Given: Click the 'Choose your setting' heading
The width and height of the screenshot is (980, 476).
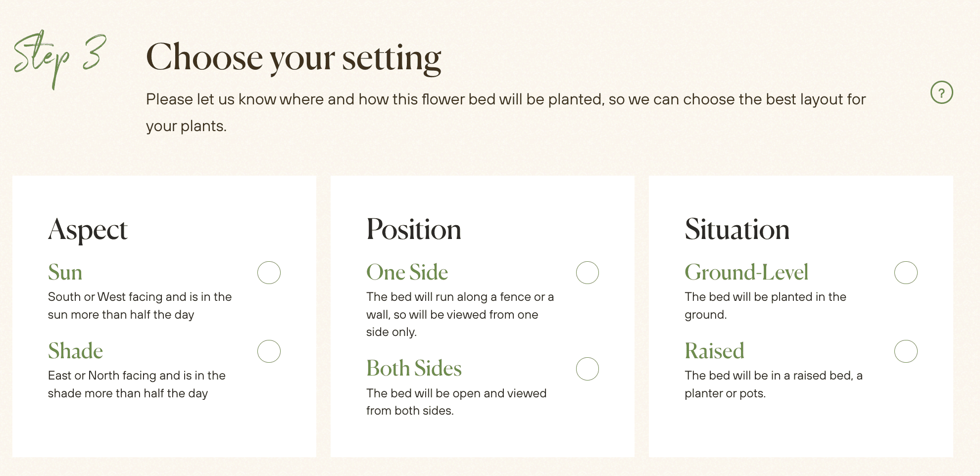Looking at the screenshot, I should 293,58.
